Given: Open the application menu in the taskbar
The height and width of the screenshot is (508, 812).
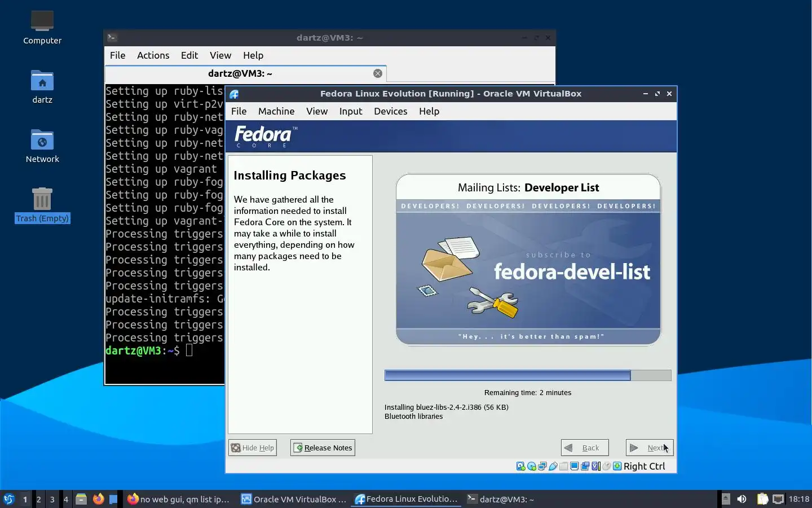Looking at the screenshot, I should click(x=9, y=499).
